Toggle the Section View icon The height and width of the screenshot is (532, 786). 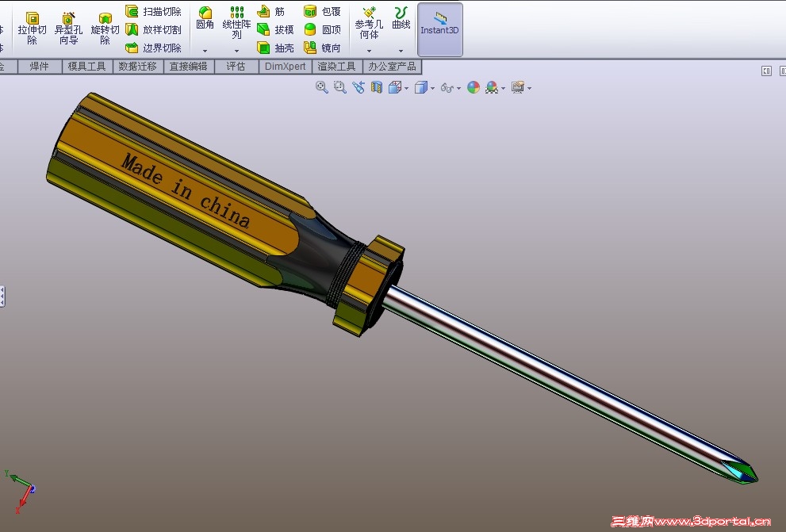[x=377, y=88]
